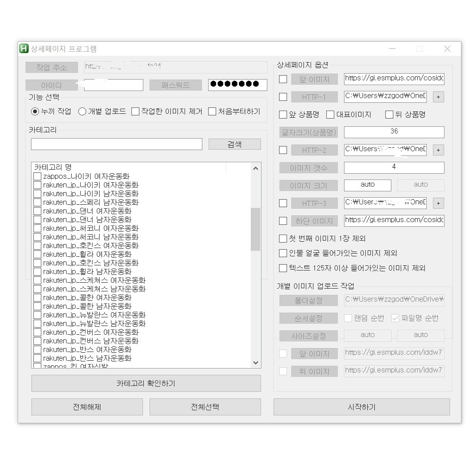Click the 이미지 갯수 field showing 4
The height and width of the screenshot is (476, 476).
coord(394,168)
